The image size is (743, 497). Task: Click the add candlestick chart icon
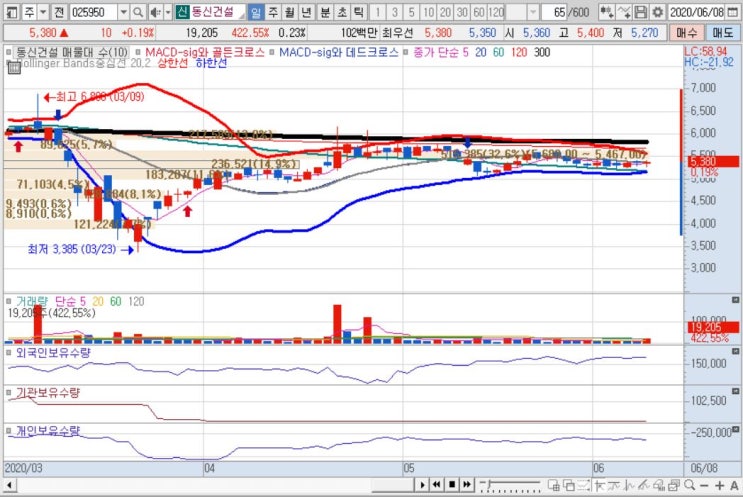pos(606,12)
